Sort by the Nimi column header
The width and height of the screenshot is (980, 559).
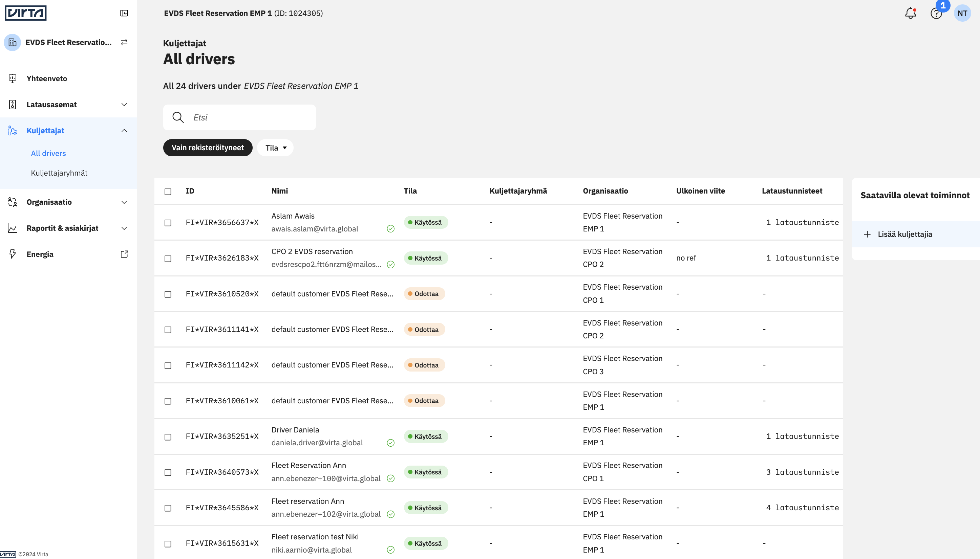[280, 191]
